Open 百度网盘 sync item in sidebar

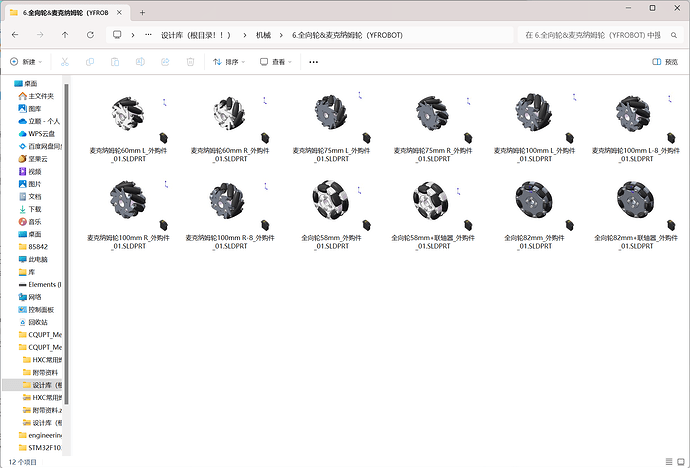pos(40,146)
